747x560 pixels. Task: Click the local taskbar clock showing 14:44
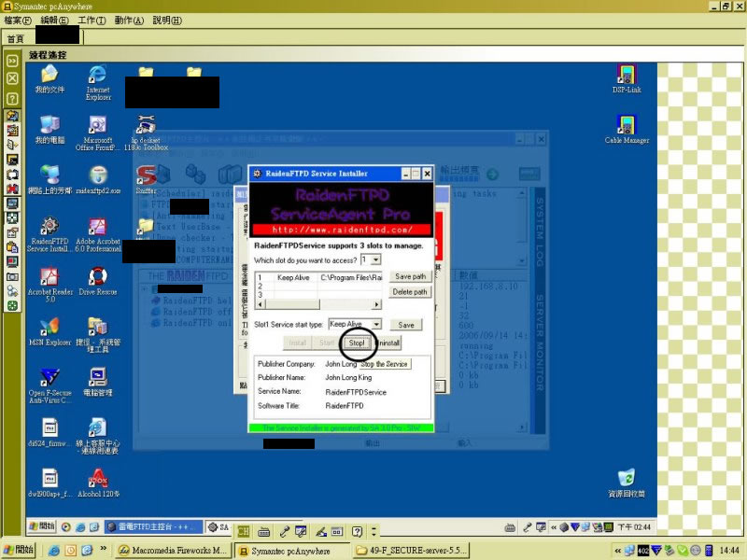[x=729, y=551]
